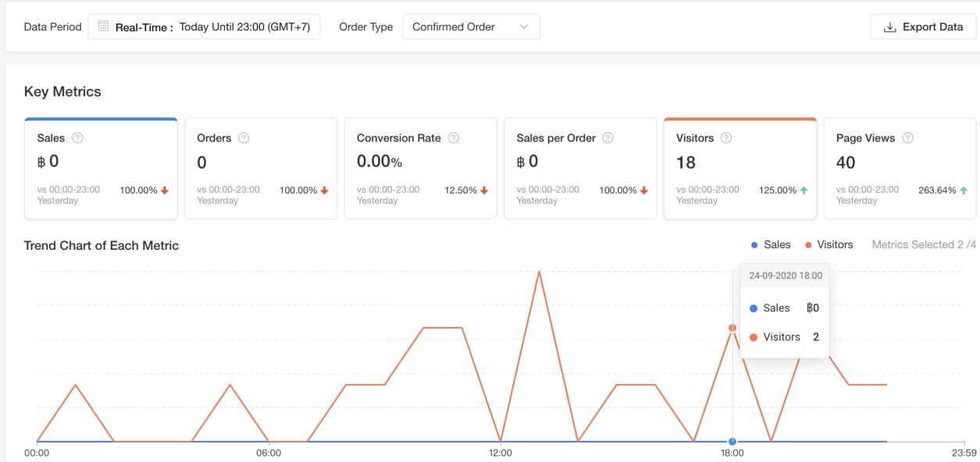Click the download icon in Export Data
The height and width of the screenshot is (462, 980).
pos(889,27)
